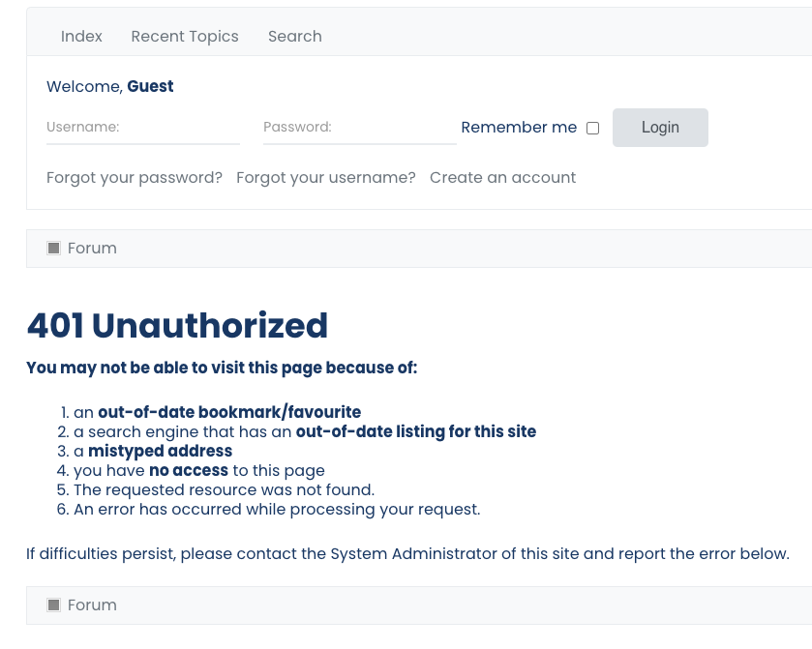
Task: Open the Create an account link
Action: [x=503, y=178]
